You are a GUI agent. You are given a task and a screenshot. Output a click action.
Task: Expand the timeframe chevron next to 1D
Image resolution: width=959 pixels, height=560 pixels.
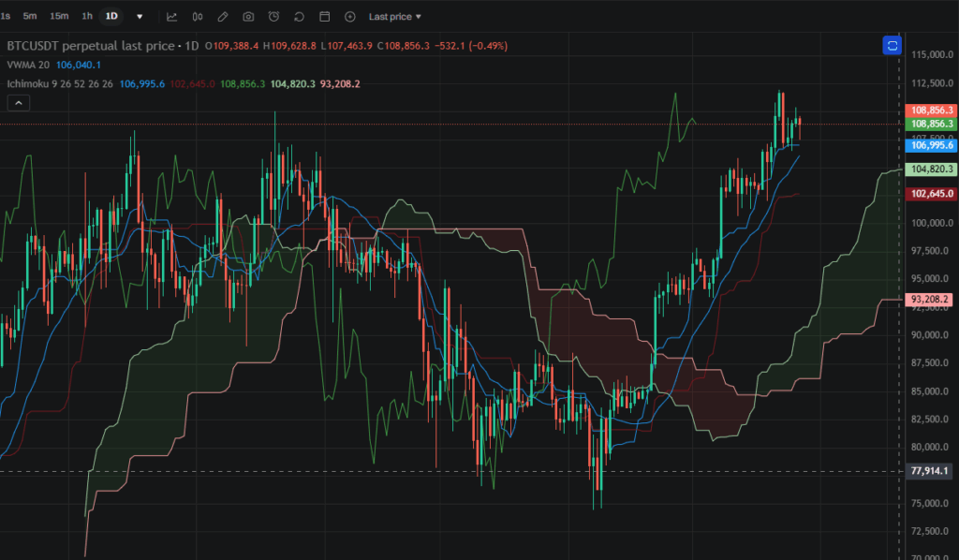[x=139, y=16]
